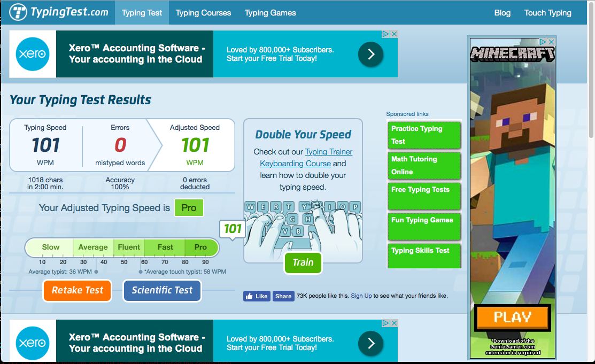Click the Errors 0 value
This screenshot has height=364, width=595.
[x=120, y=145]
